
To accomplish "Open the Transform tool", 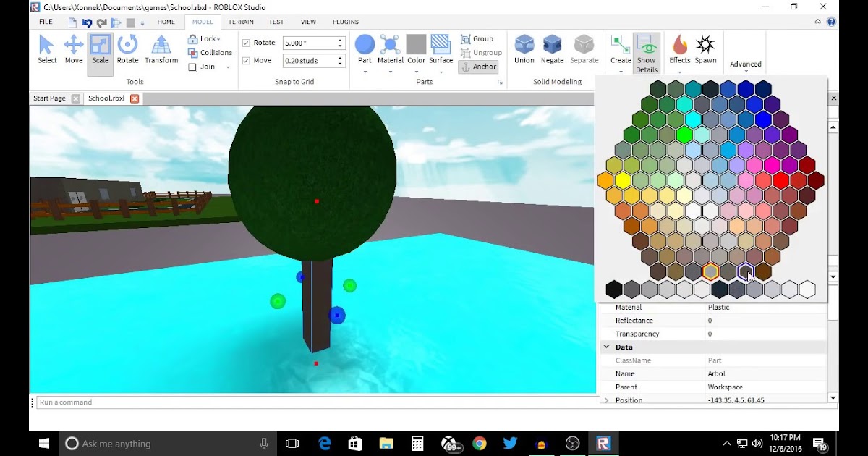I will point(161,51).
